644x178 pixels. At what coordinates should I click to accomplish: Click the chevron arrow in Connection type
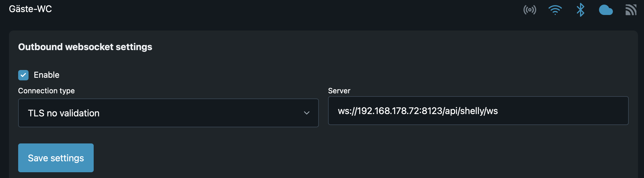(x=307, y=113)
